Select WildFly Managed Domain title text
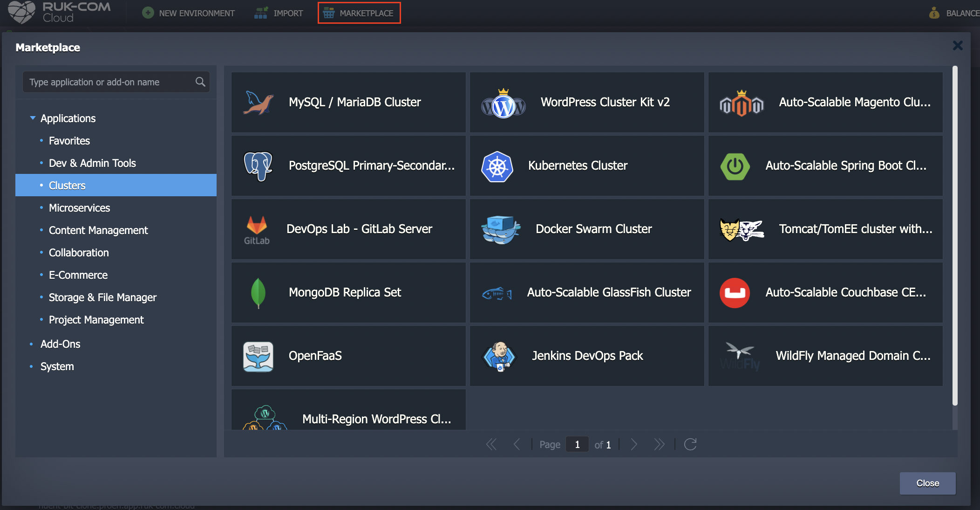This screenshot has width=980, height=510. click(x=853, y=356)
